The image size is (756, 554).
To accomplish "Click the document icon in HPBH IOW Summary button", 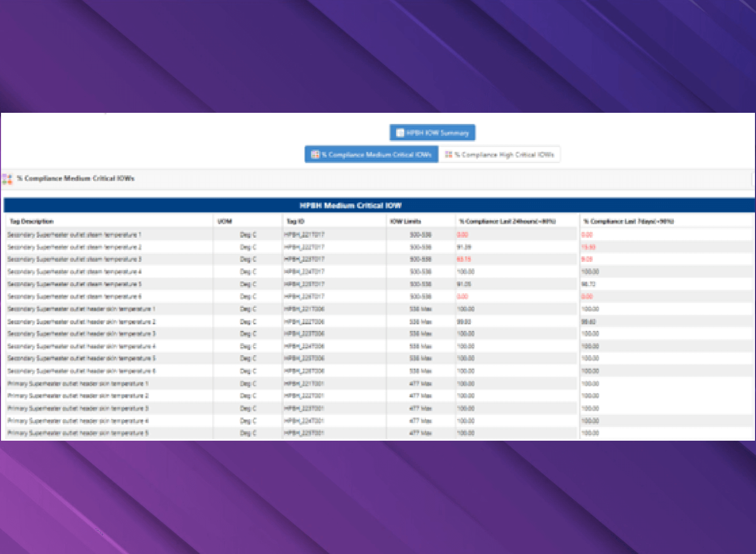I will 400,133.
